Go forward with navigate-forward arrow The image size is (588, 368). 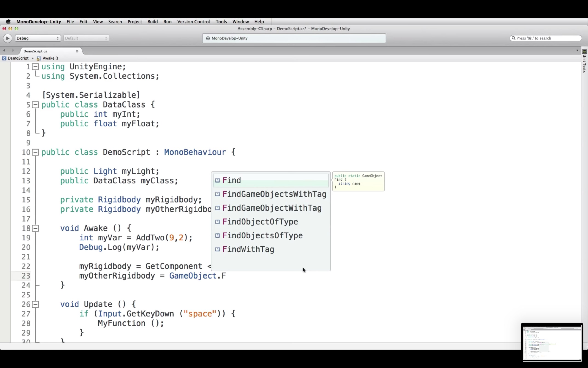coord(13,51)
